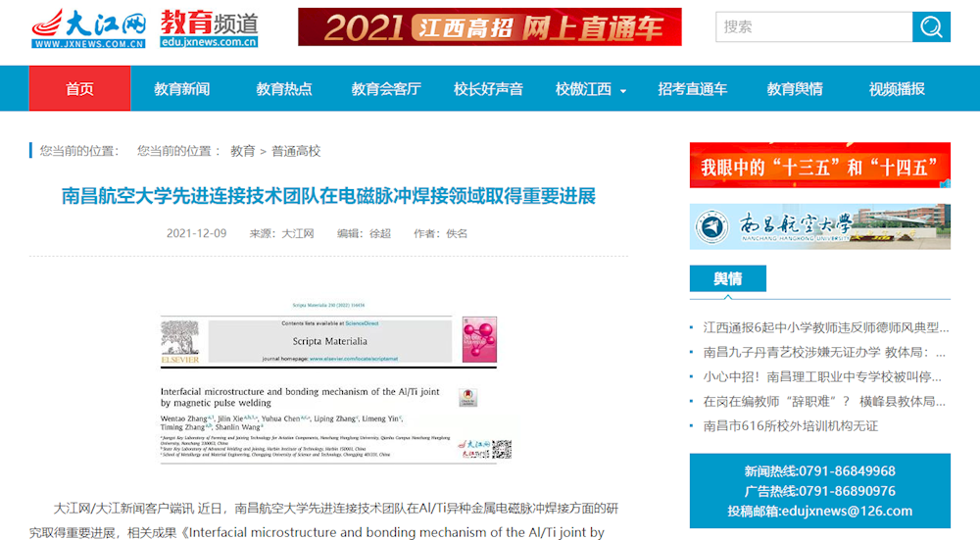Click the Scripta Materialia paper image
Image resolution: width=980 pixels, height=540 pixels.
click(x=329, y=382)
